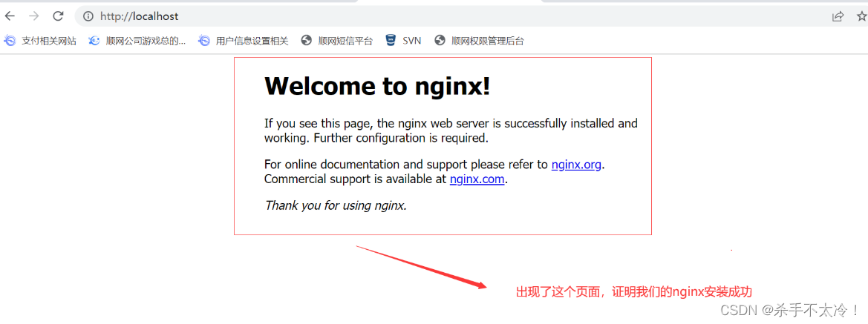Click the 'Commercial support is available at' text

point(355,179)
